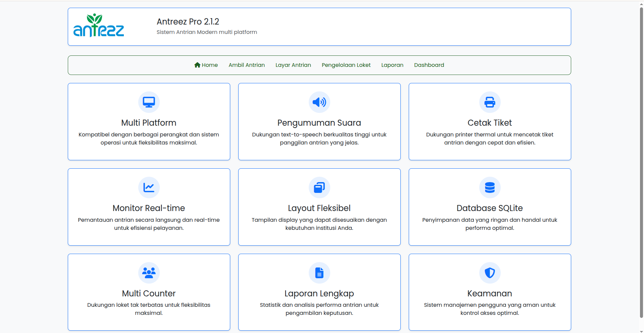The width and height of the screenshot is (644, 333).
Task: Open the Layar Antrian page
Action: click(293, 65)
